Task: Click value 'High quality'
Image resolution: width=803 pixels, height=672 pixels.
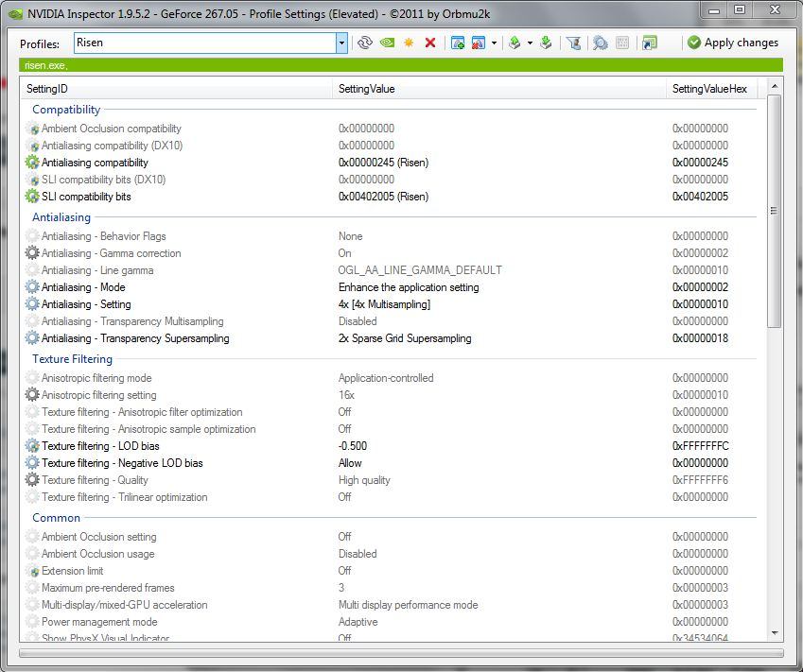Action: (x=364, y=480)
